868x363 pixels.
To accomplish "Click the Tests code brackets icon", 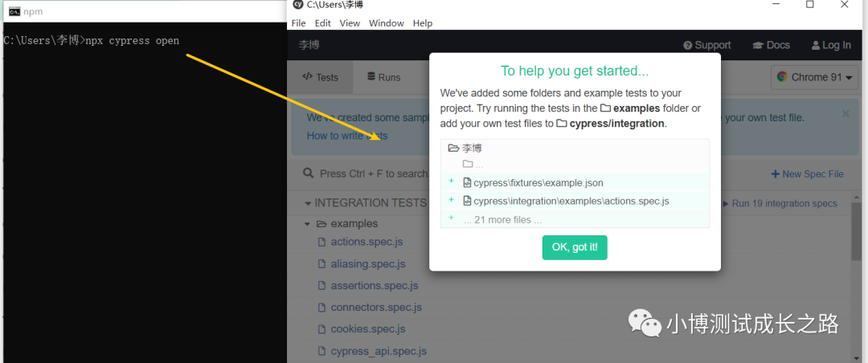I will (307, 77).
